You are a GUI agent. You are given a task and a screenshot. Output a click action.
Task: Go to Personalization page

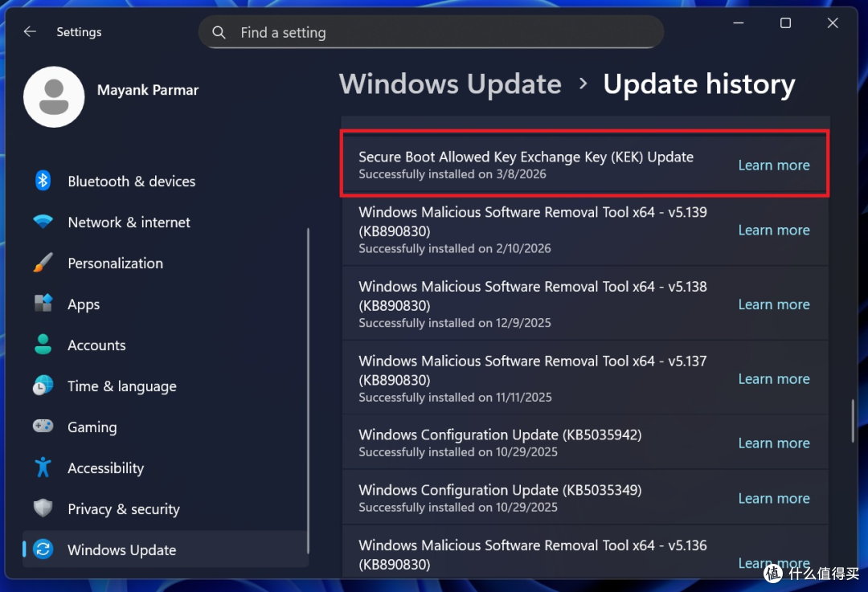pyautogui.click(x=115, y=263)
